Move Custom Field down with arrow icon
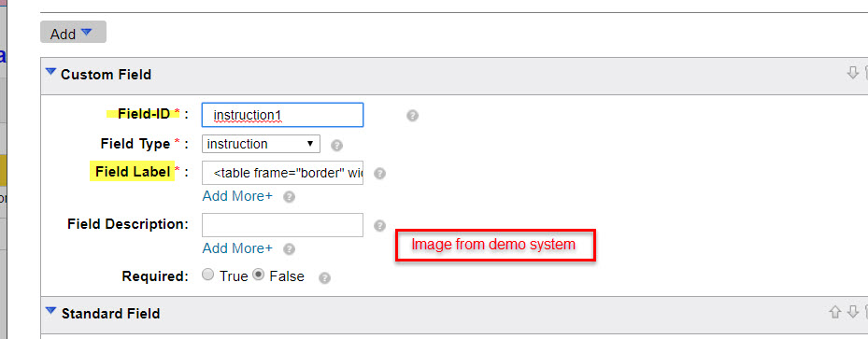The image size is (868, 339). tap(853, 73)
